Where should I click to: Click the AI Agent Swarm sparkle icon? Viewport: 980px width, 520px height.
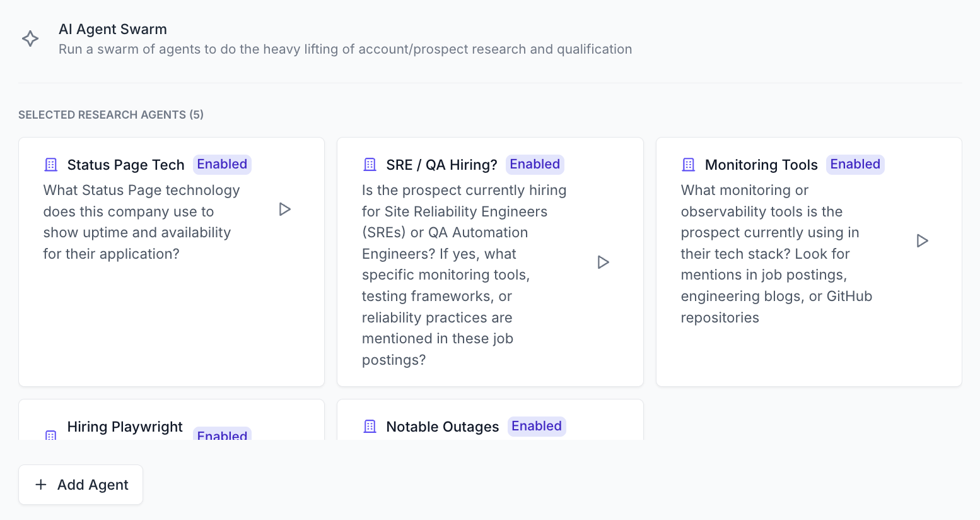click(x=30, y=38)
